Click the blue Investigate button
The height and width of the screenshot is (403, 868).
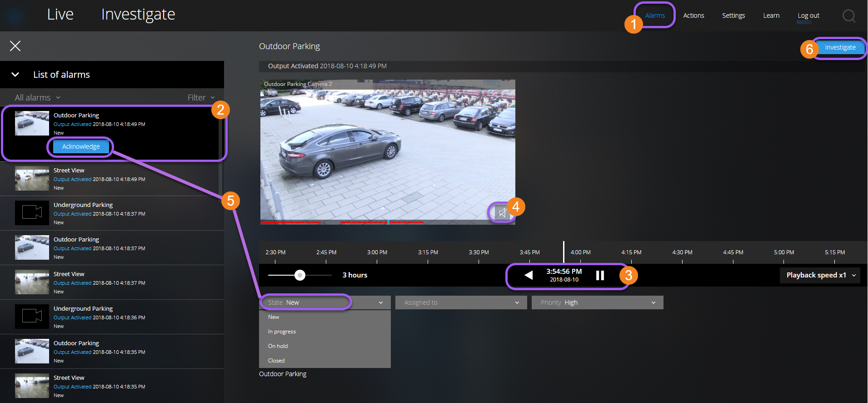pos(840,47)
